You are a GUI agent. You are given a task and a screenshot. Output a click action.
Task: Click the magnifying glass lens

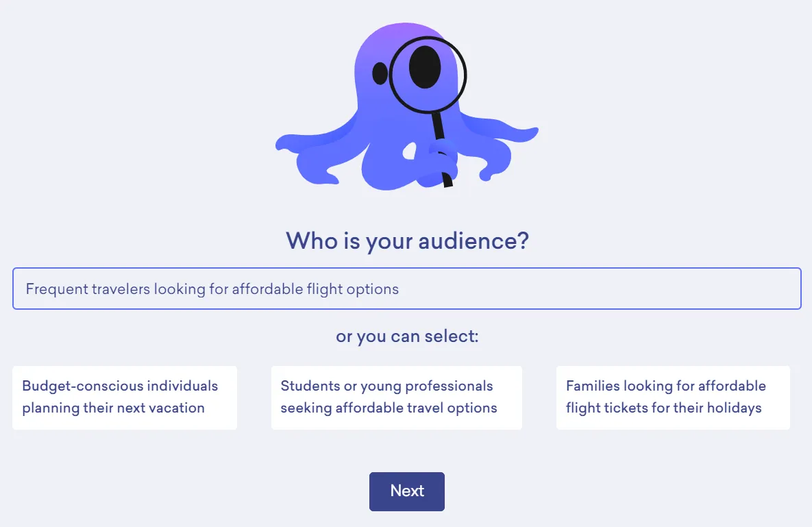pos(428,75)
